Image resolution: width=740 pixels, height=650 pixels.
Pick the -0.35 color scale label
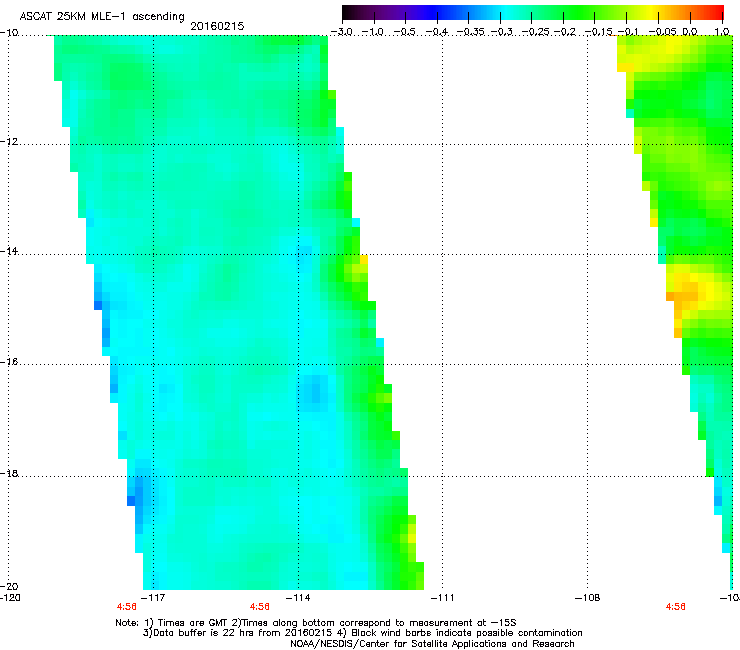pyautogui.click(x=470, y=32)
